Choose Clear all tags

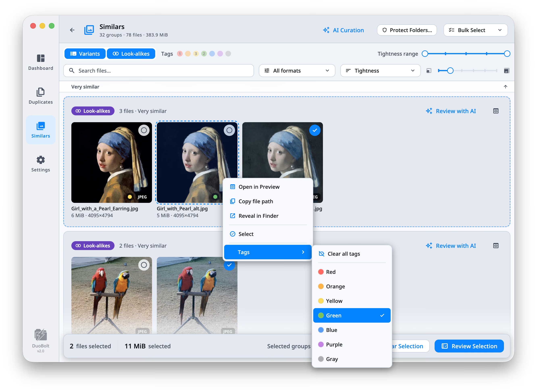click(352, 254)
